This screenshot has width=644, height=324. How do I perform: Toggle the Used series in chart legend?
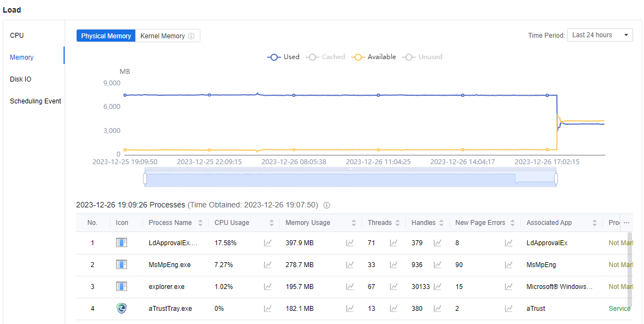click(284, 57)
